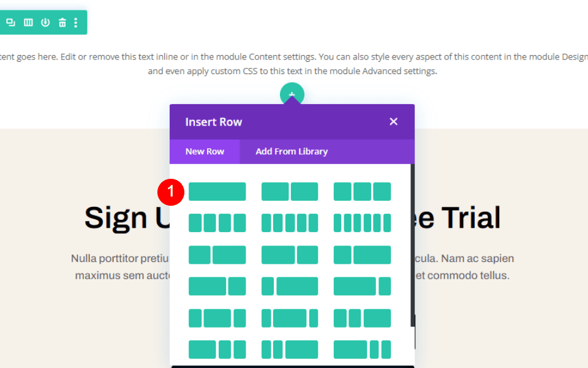
Task: Choose the five equal columns layout
Action: (x=289, y=223)
